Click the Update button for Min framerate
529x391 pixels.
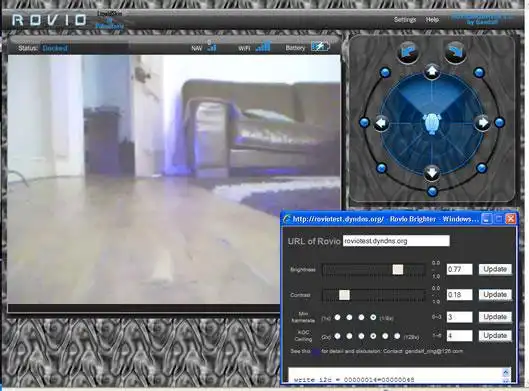(495, 317)
